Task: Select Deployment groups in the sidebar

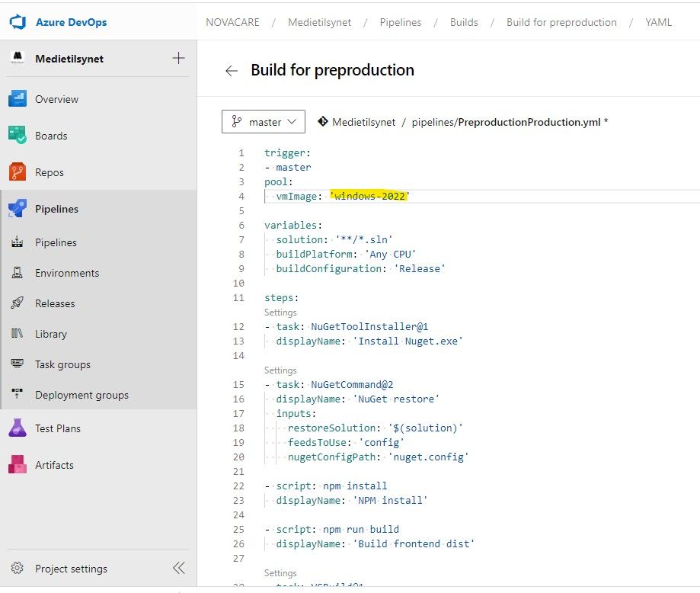Action: pyautogui.click(x=82, y=395)
